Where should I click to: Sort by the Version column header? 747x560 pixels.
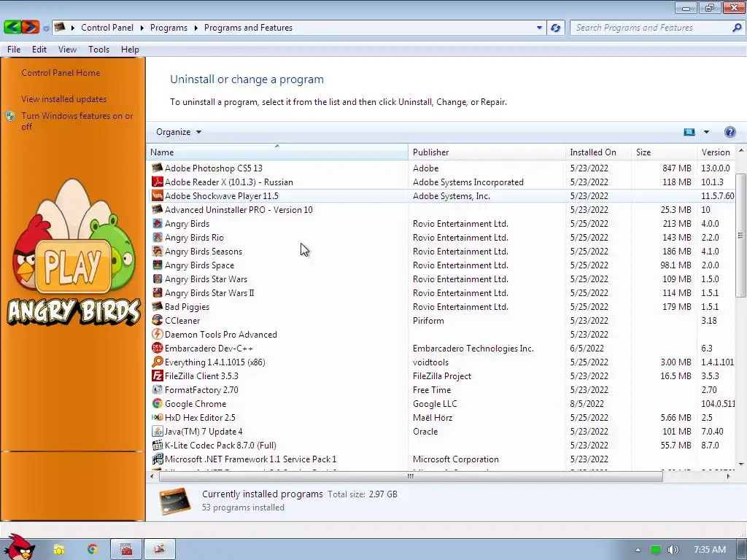716,152
